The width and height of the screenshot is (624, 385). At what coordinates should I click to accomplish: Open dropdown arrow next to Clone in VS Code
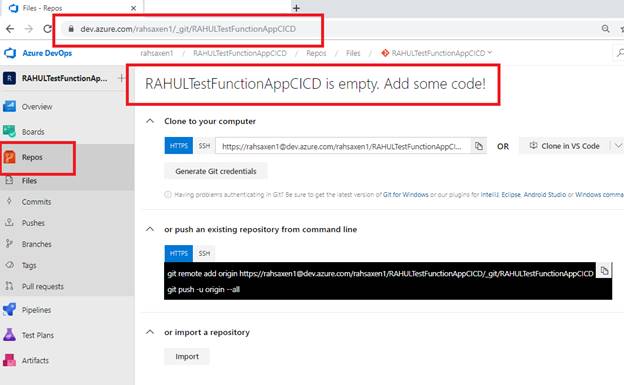[618, 146]
